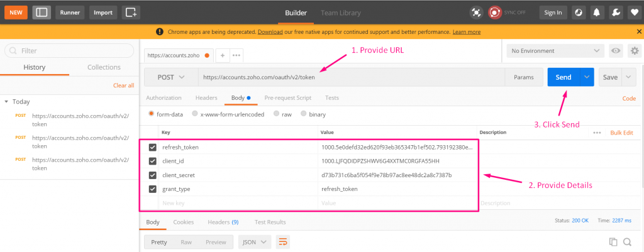
Task: Open the Test Results tab
Action: pos(270,222)
